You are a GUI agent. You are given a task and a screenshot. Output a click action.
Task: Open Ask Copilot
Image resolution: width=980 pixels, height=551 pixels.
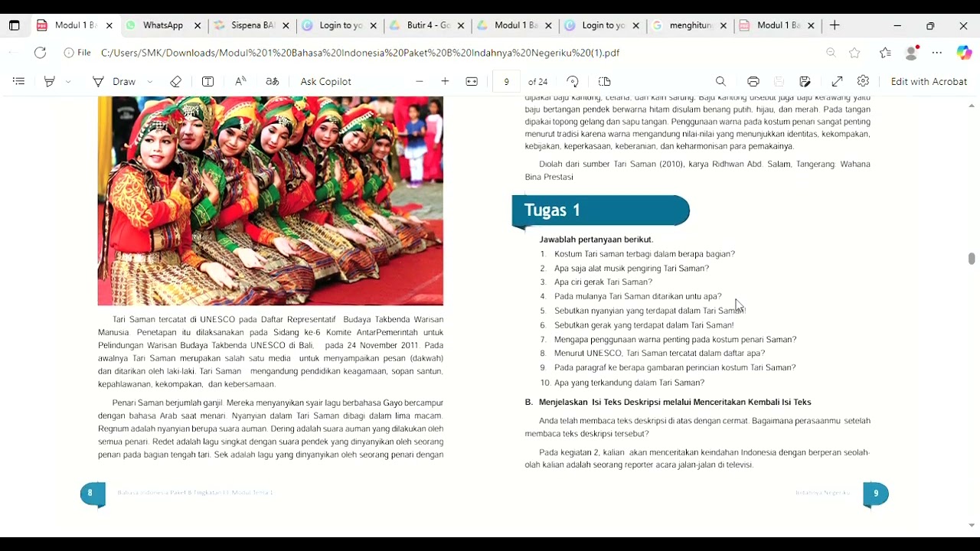click(325, 81)
